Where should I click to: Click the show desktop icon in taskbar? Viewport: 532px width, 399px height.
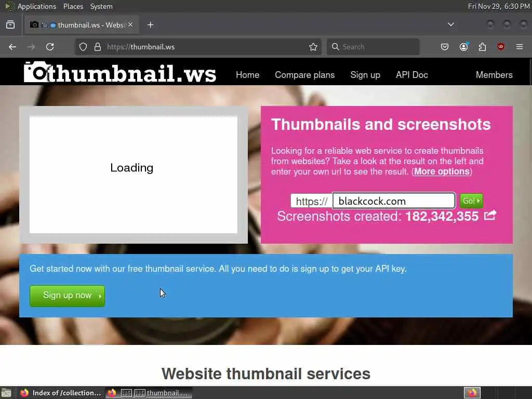click(6, 393)
